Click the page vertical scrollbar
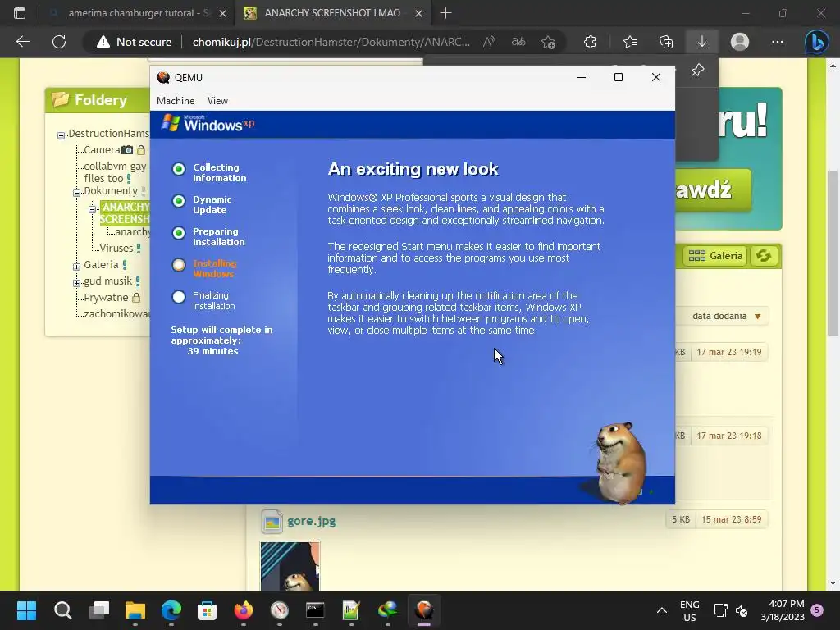The height and width of the screenshot is (630, 840). point(833,253)
